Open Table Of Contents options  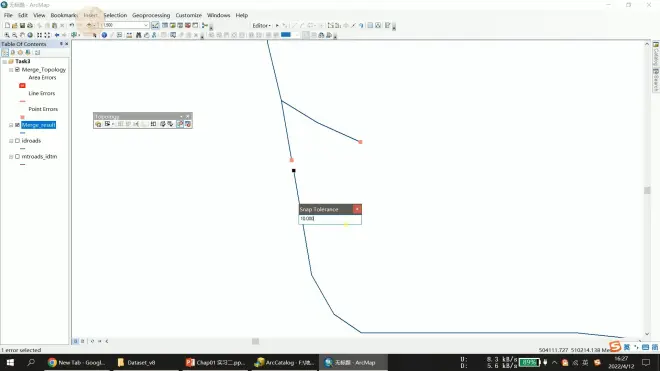37,53
